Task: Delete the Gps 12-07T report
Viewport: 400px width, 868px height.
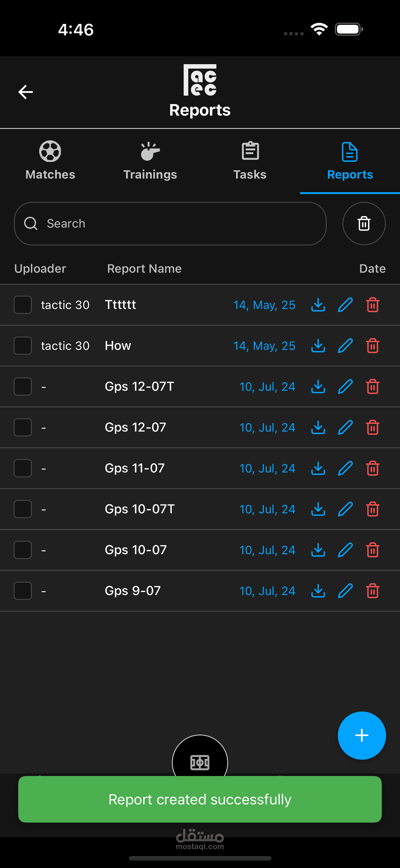Action: (372, 386)
